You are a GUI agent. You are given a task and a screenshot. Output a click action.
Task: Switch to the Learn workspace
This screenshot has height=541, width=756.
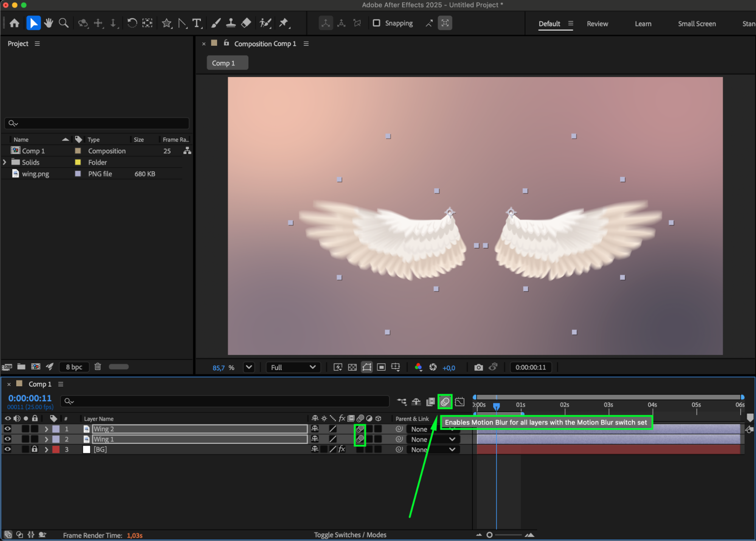(x=643, y=23)
